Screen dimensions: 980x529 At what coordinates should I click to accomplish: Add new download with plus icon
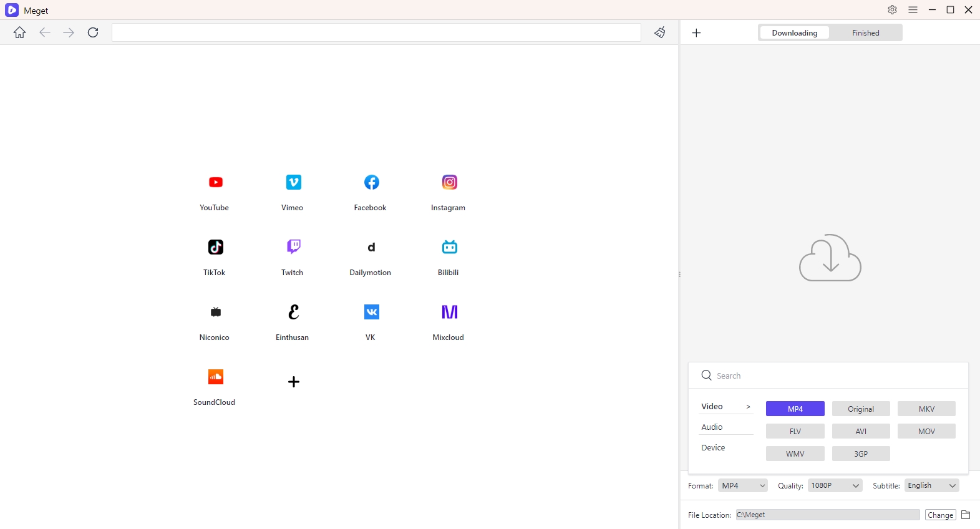click(x=697, y=32)
